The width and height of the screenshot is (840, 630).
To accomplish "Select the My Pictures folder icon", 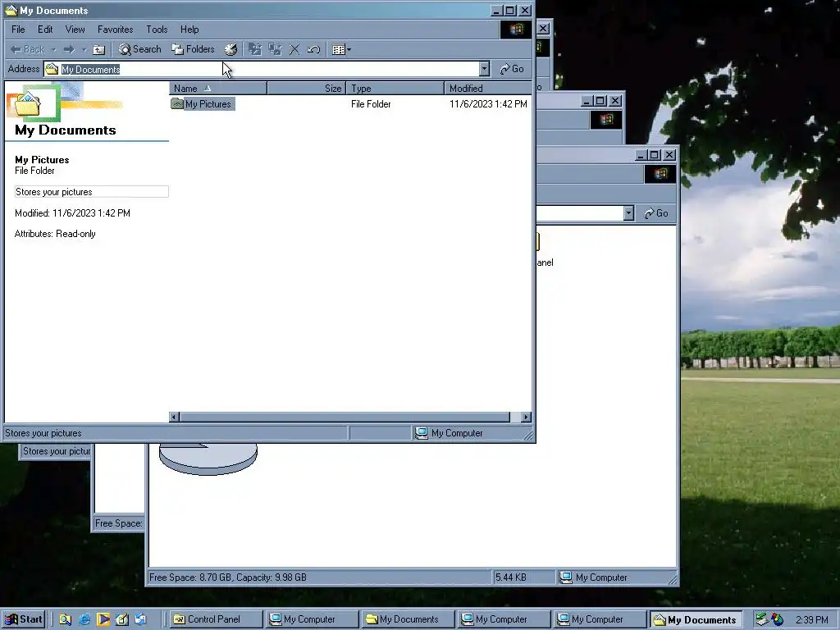I will click(x=177, y=104).
